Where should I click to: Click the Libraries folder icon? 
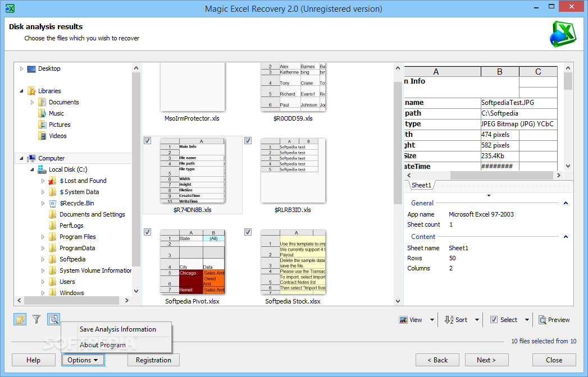pyautogui.click(x=31, y=91)
